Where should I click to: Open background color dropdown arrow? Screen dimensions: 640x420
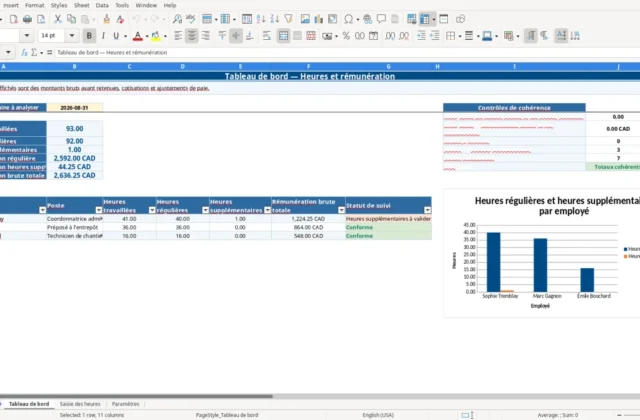click(x=165, y=36)
